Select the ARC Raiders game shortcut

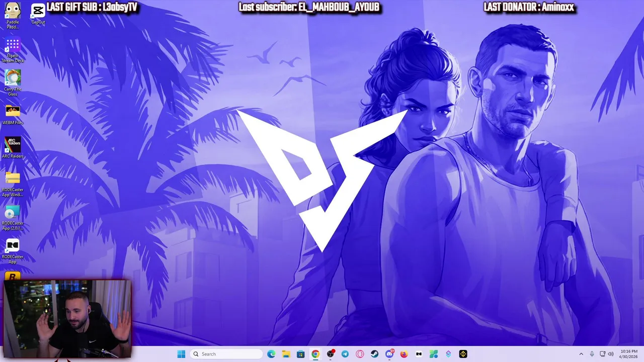13,148
